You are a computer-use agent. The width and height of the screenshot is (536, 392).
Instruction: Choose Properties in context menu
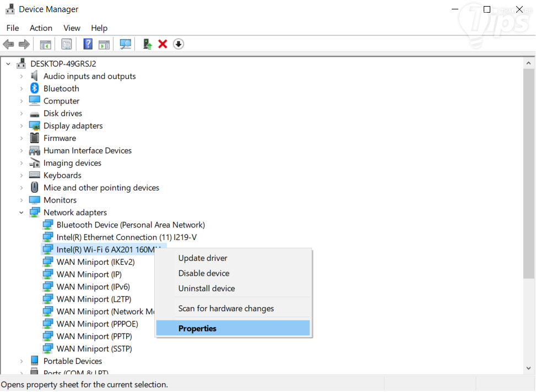click(233, 328)
